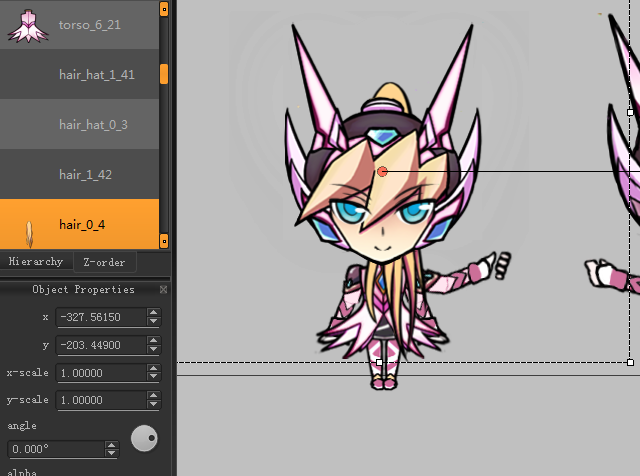640x476 pixels.
Task: Click the bottom-right corner selection handle
Action: [x=630, y=362]
